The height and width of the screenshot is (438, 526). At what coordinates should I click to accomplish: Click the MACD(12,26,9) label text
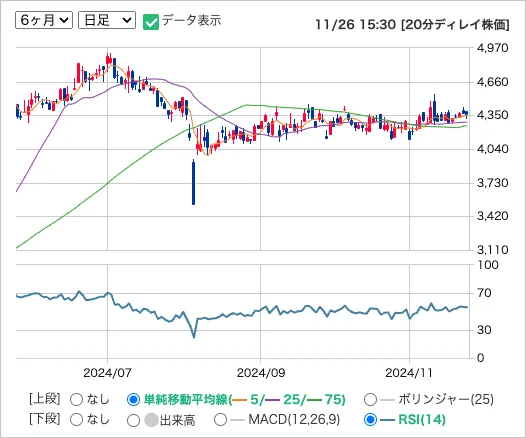(x=294, y=420)
